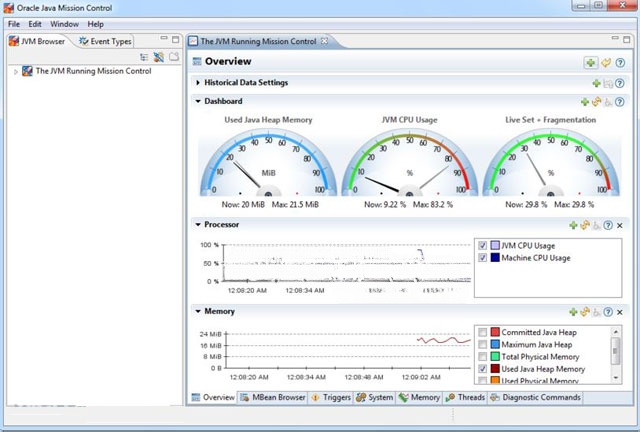Open help for the Memory section
The image size is (640, 432).
pyautogui.click(x=608, y=312)
